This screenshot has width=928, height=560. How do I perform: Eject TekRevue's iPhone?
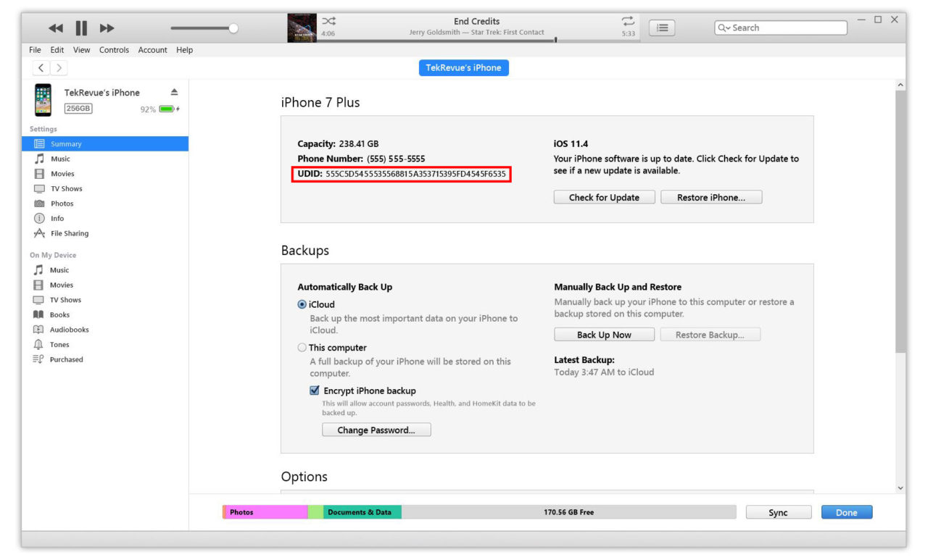click(x=174, y=92)
